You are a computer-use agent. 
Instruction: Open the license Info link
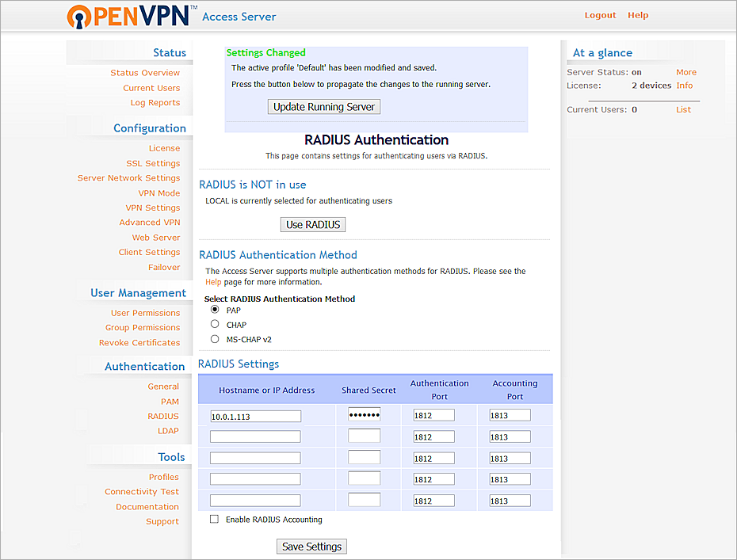point(684,86)
